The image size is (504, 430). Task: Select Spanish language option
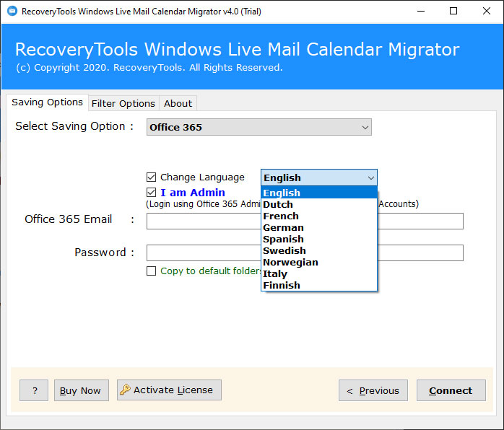pos(319,239)
